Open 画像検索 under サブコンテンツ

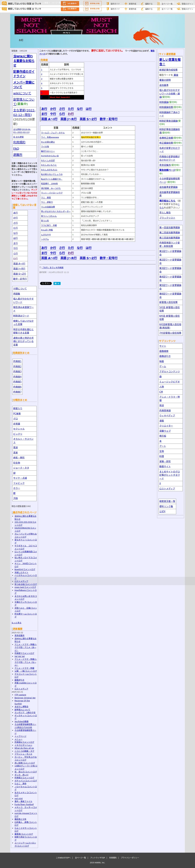164,351
